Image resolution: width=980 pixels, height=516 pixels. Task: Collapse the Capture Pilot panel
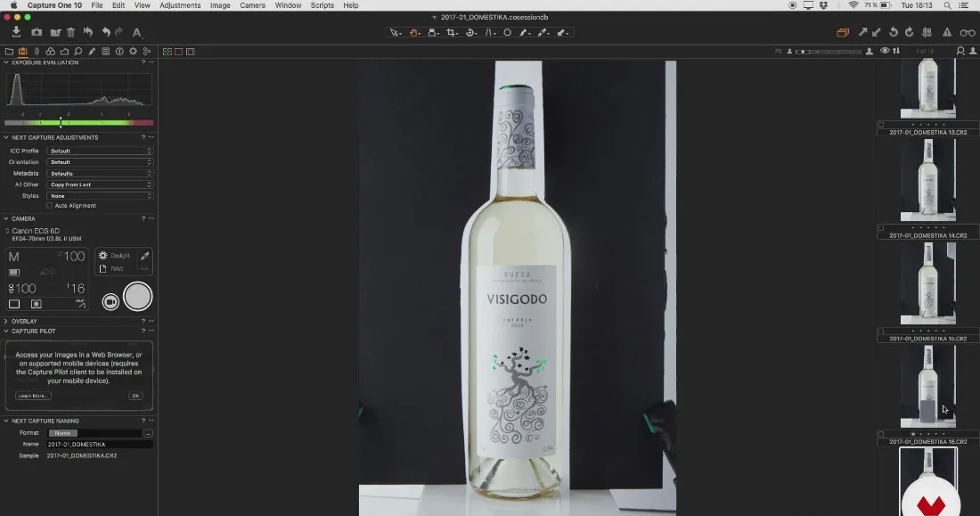[x=6, y=331]
